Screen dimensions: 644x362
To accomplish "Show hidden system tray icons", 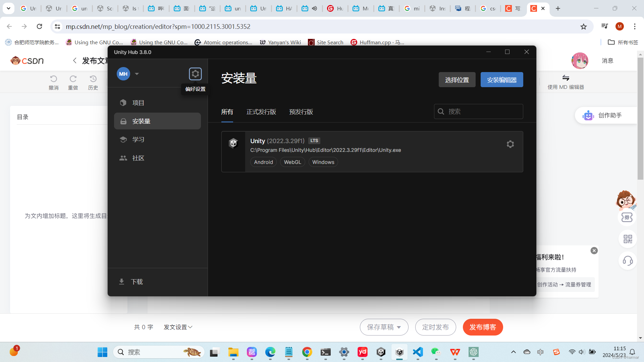I will [x=513, y=352].
